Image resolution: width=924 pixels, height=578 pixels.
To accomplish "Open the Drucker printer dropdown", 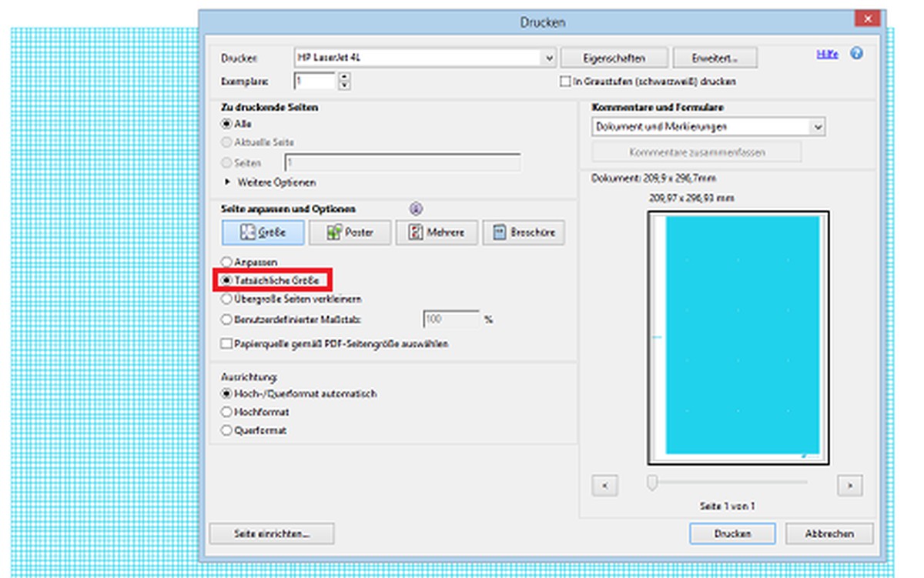I will [x=549, y=58].
